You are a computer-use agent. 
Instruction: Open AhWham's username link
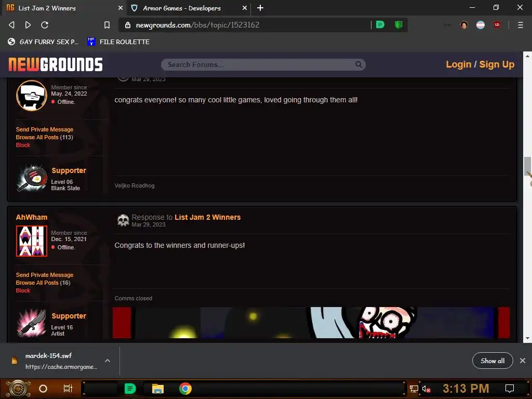[32, 217]
